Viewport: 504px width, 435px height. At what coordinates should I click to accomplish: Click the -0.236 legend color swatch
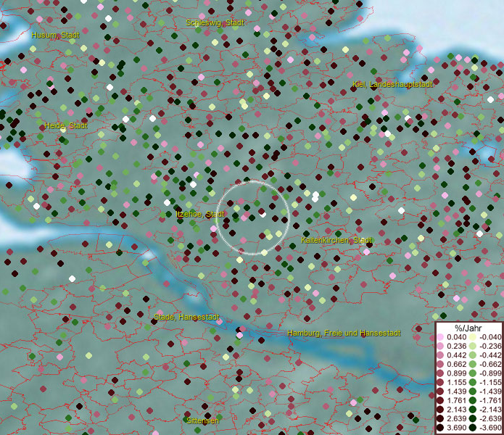(473, 346)
